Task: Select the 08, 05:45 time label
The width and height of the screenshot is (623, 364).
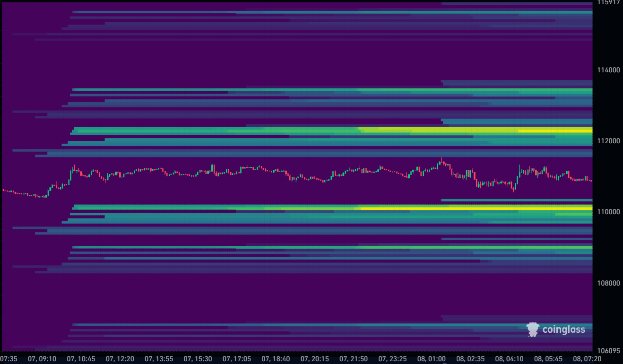Action: coord(548,359)
